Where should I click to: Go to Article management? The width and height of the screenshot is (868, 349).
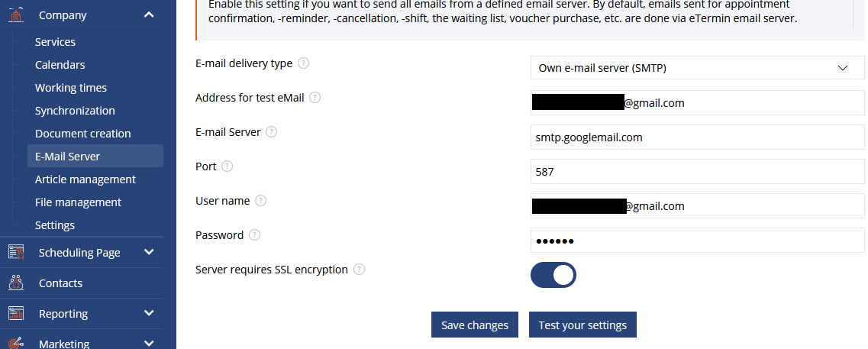tap(86, 179)
